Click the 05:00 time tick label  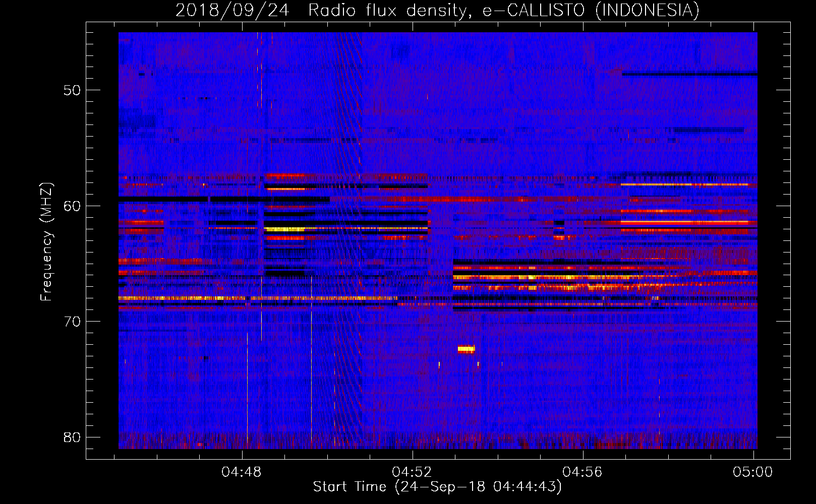point(753,472)
